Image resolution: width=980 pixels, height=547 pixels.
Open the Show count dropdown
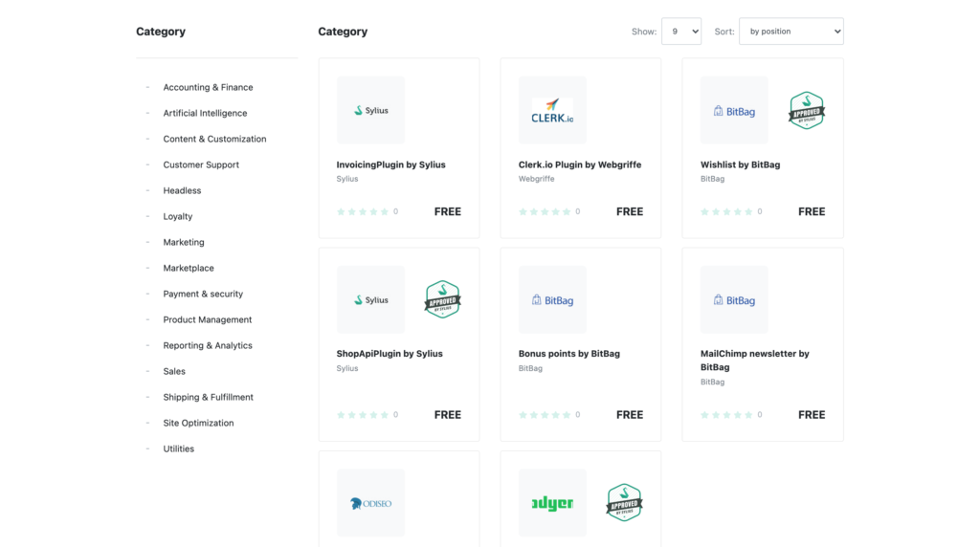[x=681, y=32]
